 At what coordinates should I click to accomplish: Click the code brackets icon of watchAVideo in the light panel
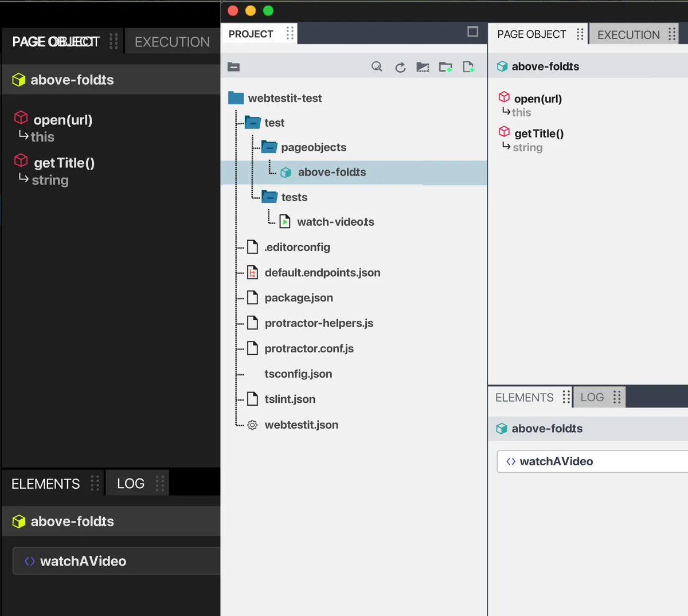[511, 461]
